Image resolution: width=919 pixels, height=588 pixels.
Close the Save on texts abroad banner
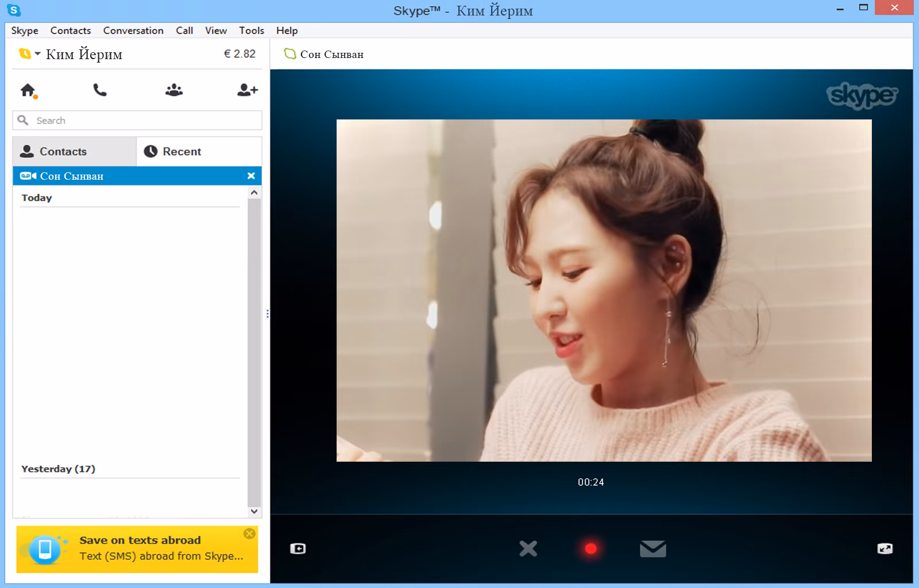249,533
